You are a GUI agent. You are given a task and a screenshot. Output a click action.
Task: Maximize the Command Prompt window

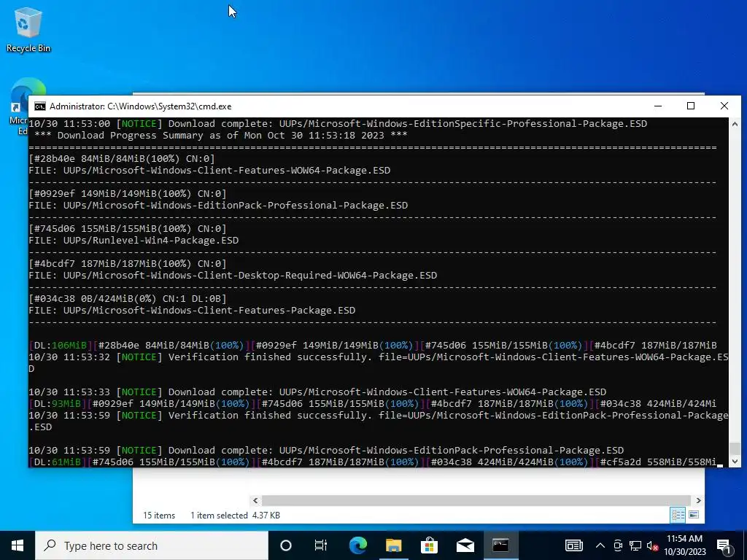(691, 106)
